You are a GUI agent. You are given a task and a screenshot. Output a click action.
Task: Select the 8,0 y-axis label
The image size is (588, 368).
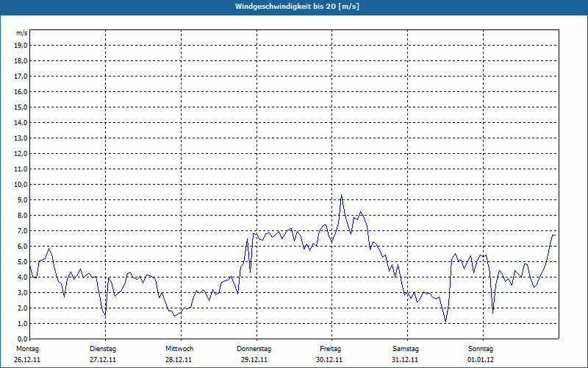pos(22,215)
